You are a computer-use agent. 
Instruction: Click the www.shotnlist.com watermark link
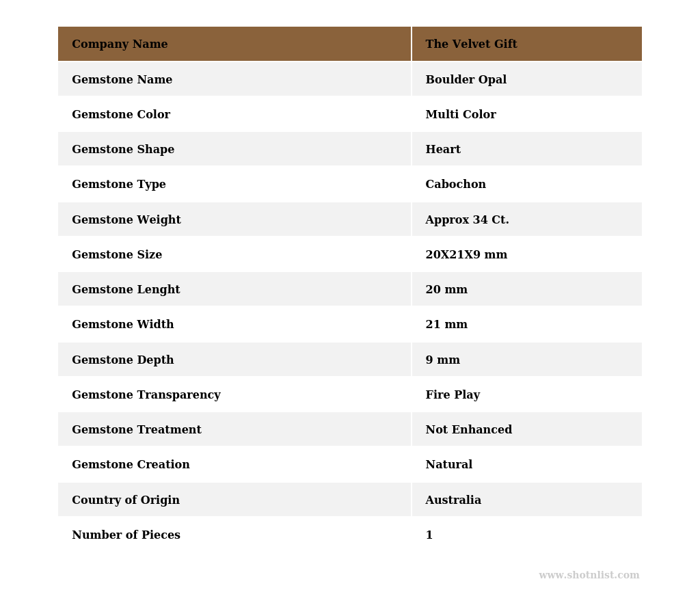pos(589,576)
